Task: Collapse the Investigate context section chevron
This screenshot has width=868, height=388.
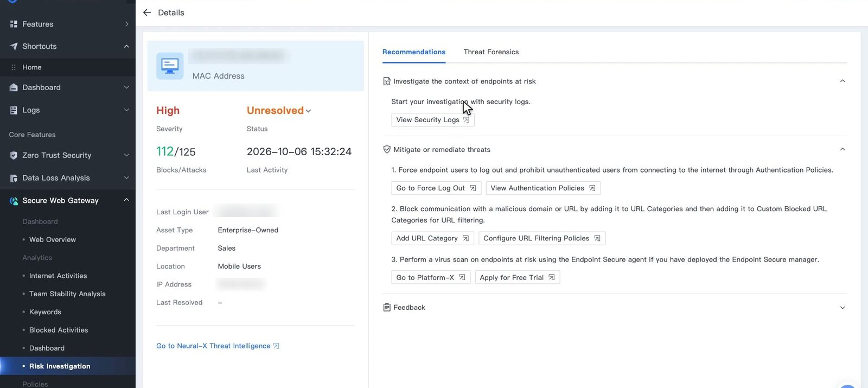Action: pyautogui.click(x=843, y=81)
